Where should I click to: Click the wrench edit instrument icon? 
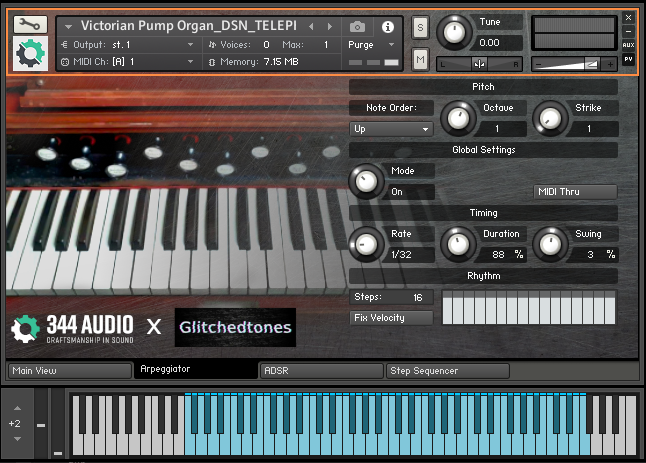(31, 24)
